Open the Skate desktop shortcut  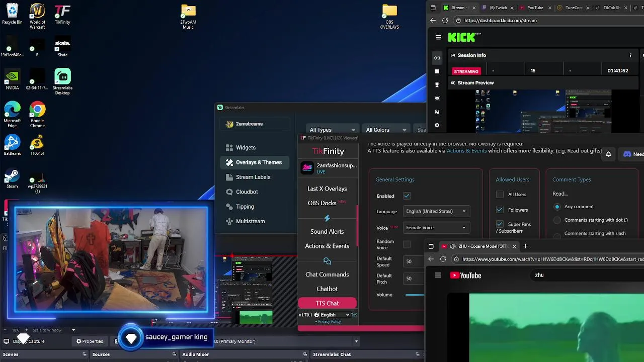tap(62, 47)
